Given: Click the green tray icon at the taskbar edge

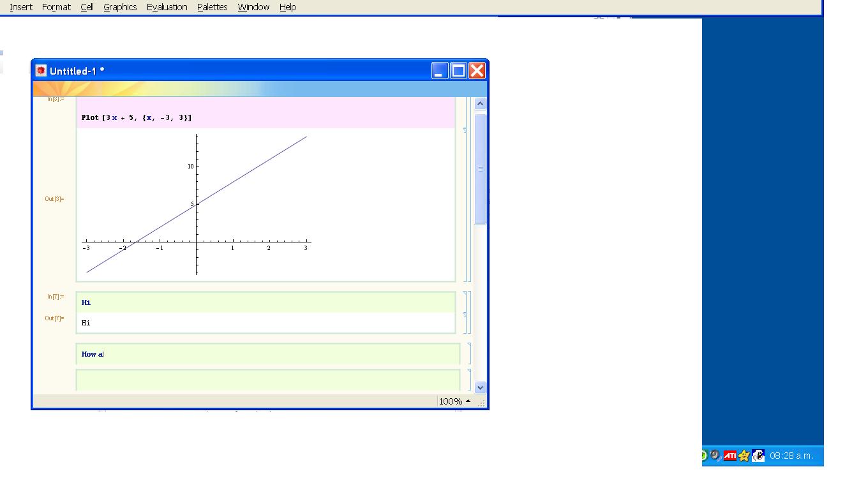Looking at the screenshot, I should [704, 455].
